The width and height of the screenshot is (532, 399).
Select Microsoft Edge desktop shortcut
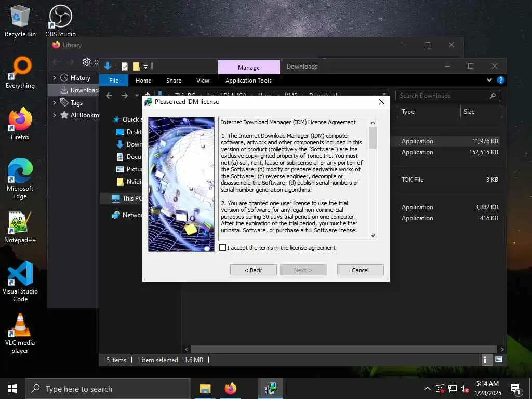20,179
